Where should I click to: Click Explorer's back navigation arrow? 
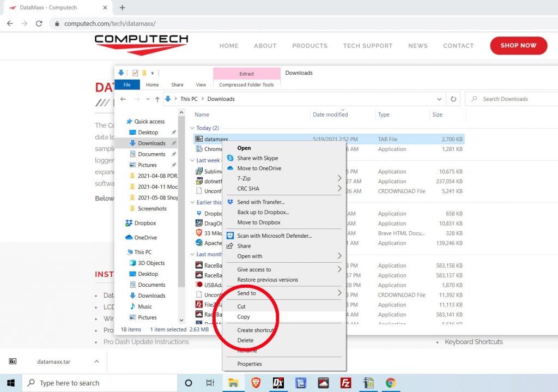[x=123, y=99]
